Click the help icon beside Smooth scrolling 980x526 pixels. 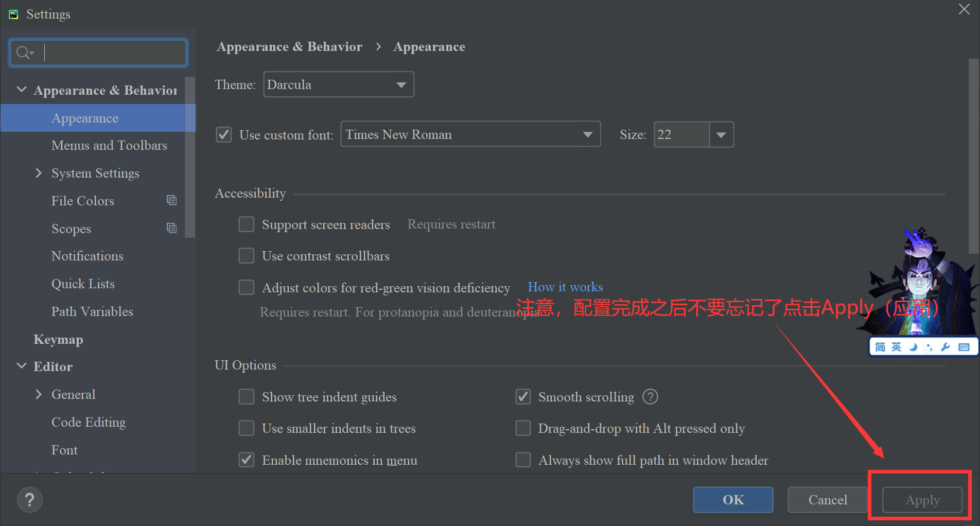click(x=650, y=396)
